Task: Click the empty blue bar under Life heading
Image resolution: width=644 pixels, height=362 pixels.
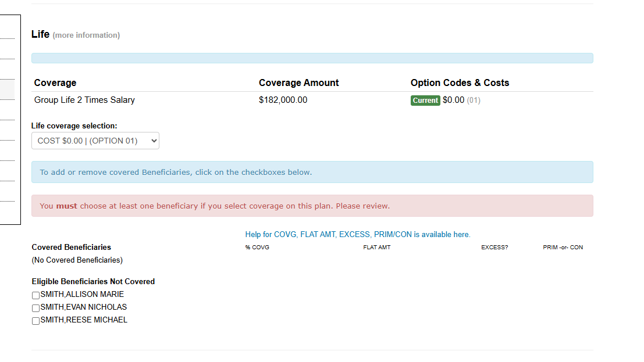Action: (x=312, y=58)
